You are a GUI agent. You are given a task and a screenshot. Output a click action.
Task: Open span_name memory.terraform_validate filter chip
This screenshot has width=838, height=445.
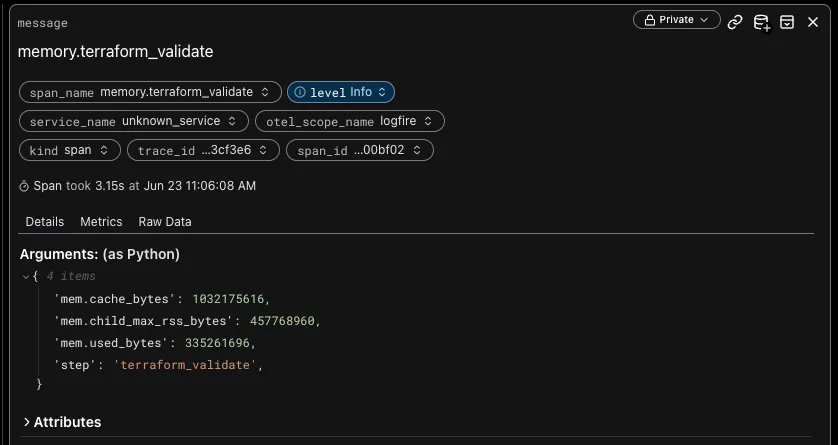[150, 92]
